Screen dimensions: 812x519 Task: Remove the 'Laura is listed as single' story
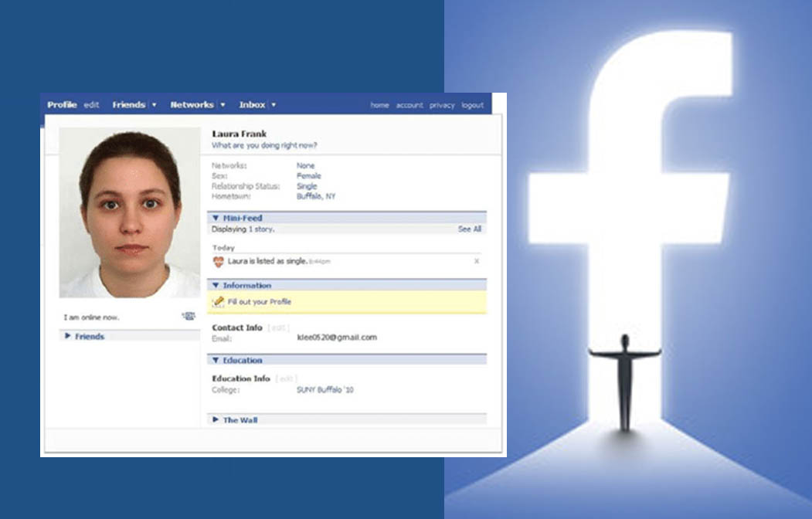pyautogui.click(x=477, y=261)
